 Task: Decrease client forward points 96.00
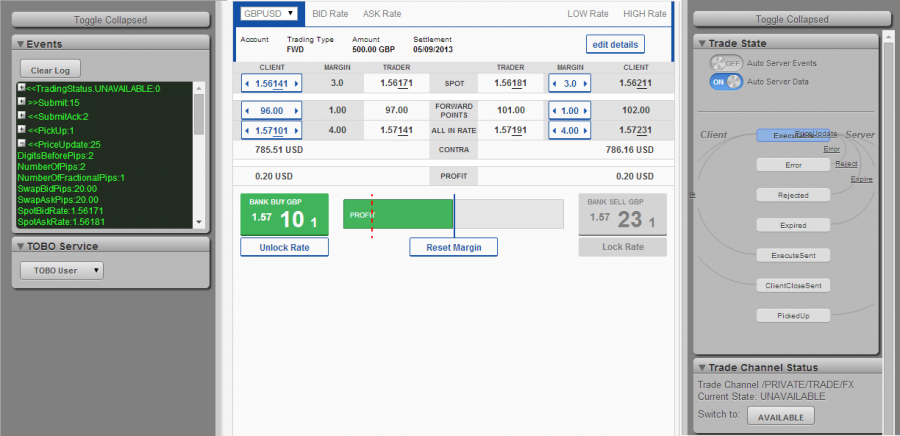click(247, 111)
